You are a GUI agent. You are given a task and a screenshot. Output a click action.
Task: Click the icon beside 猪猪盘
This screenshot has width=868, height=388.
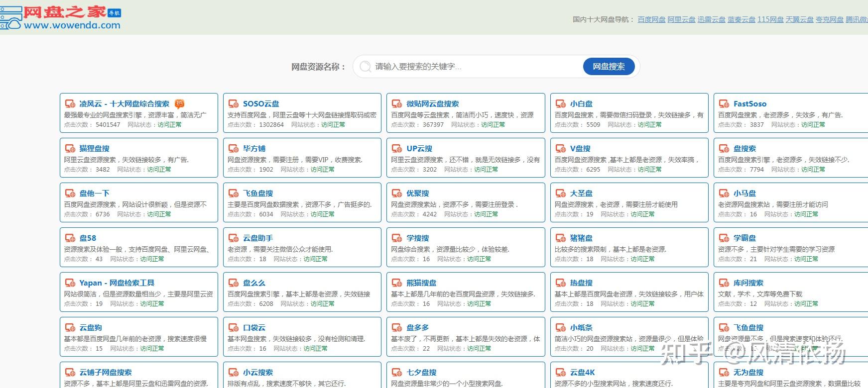[561, 238]
